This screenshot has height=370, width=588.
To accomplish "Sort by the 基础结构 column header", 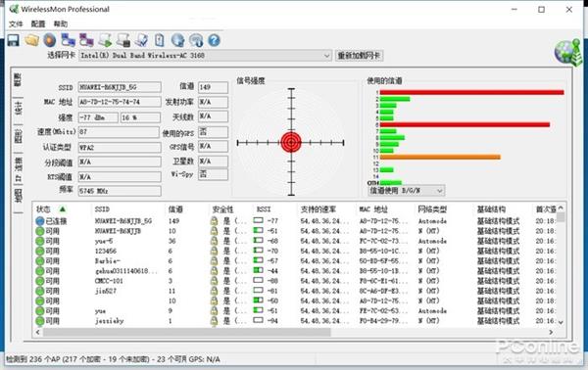I will pyautogui.click(x=491, y=209).
